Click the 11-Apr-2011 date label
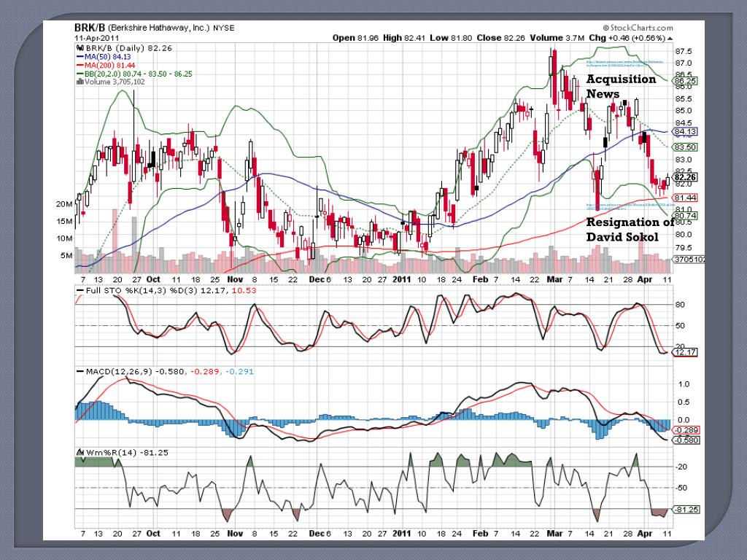Image resolution: width=747 pixels, height=560 pixels. (97, 38)
